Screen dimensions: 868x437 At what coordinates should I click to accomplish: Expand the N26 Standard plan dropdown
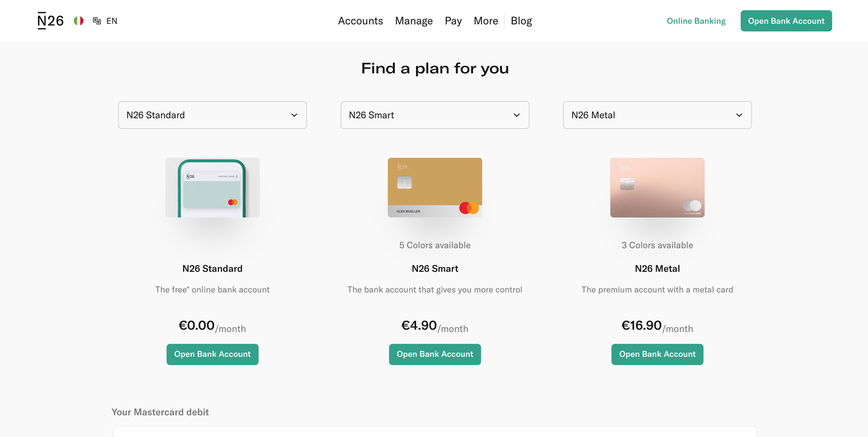coord(212,115)
